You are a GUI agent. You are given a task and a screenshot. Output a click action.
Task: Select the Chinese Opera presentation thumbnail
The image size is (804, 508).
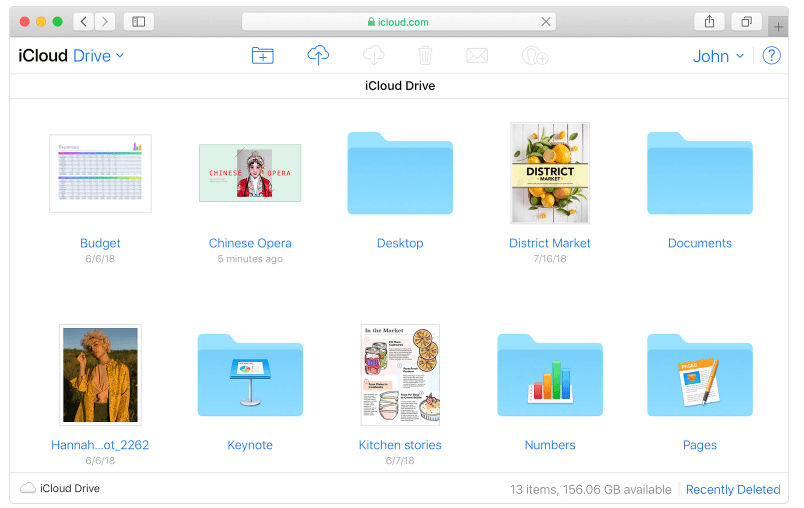pos(250,173)
